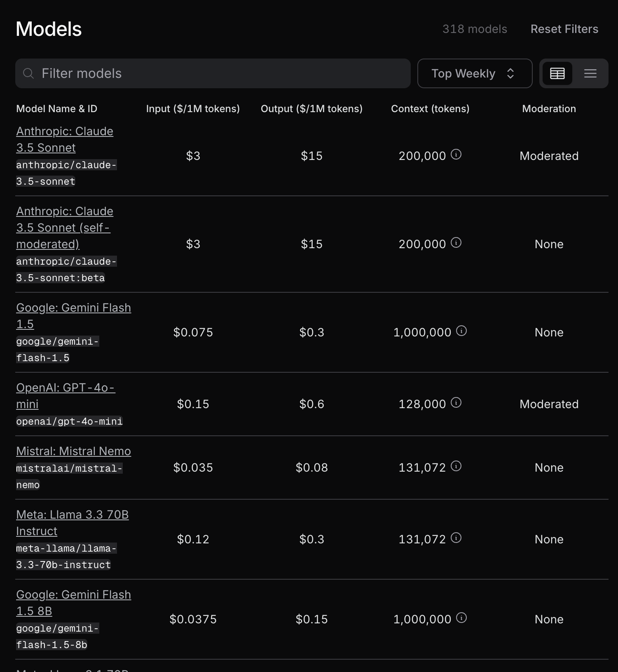Click the Input ($/1M tokens) column header

click(193, 109)
